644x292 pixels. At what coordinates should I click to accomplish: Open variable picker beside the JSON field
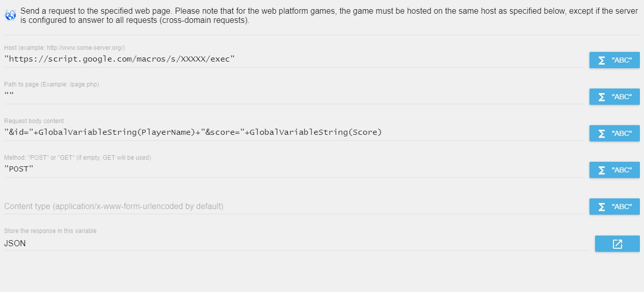pyautogui.click(x=618, y=244)
